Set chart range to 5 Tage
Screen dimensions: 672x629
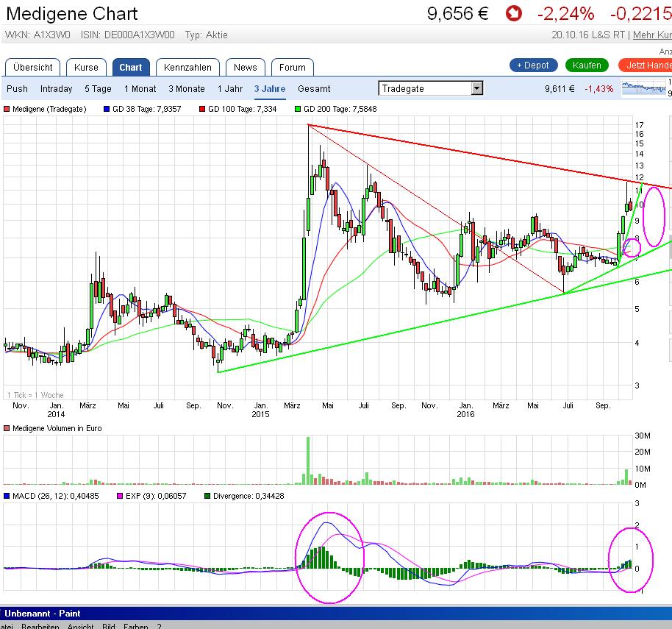(98, 89)
